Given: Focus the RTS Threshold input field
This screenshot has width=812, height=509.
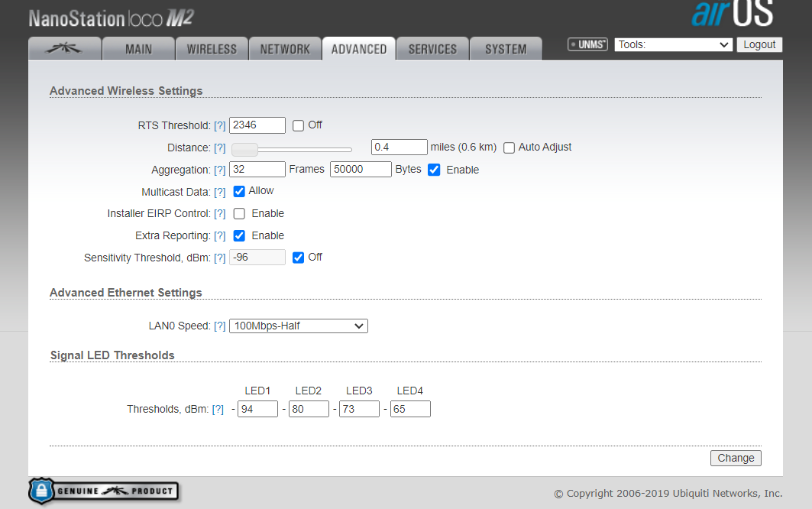Looking at the screenshot, I should coord(257,125).
